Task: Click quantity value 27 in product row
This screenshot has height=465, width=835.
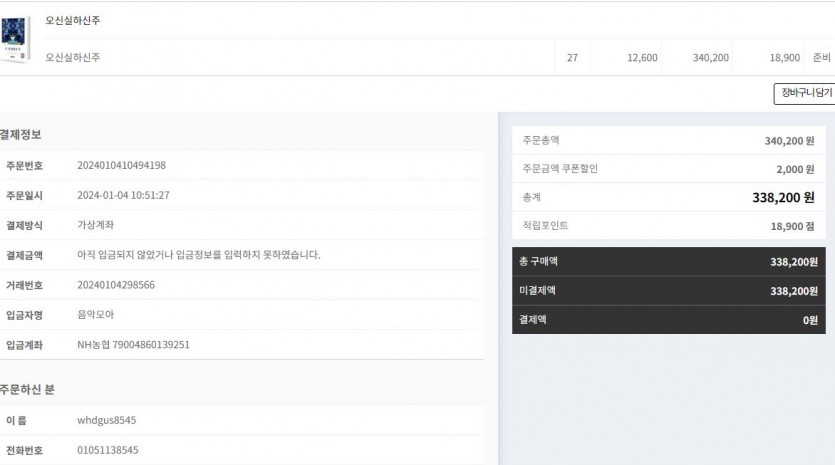Action: (572, 58)
